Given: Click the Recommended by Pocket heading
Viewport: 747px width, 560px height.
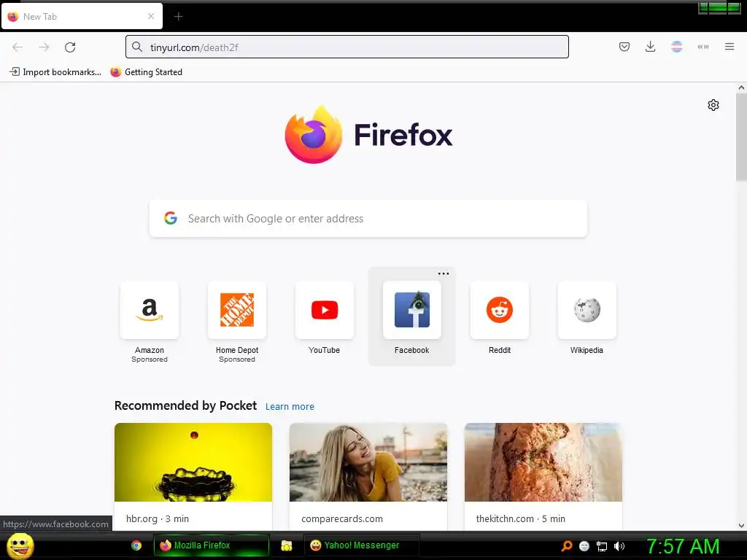Looking at the screenshot, I should pyautogui.click(x=185, y=405).
